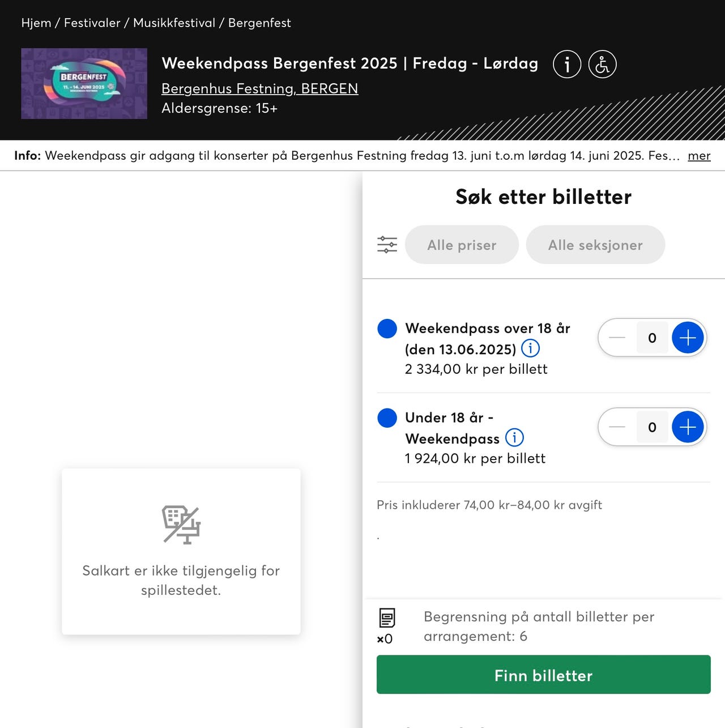Viewport: 725px width, 728px height.
Task: Add one Under 18 år Weekendpass ticket
Action: click(688, 427)
